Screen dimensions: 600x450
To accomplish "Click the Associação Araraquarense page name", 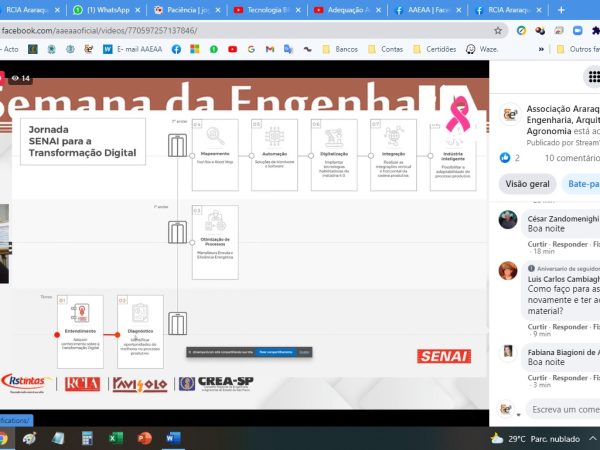I will click(563, 120).
